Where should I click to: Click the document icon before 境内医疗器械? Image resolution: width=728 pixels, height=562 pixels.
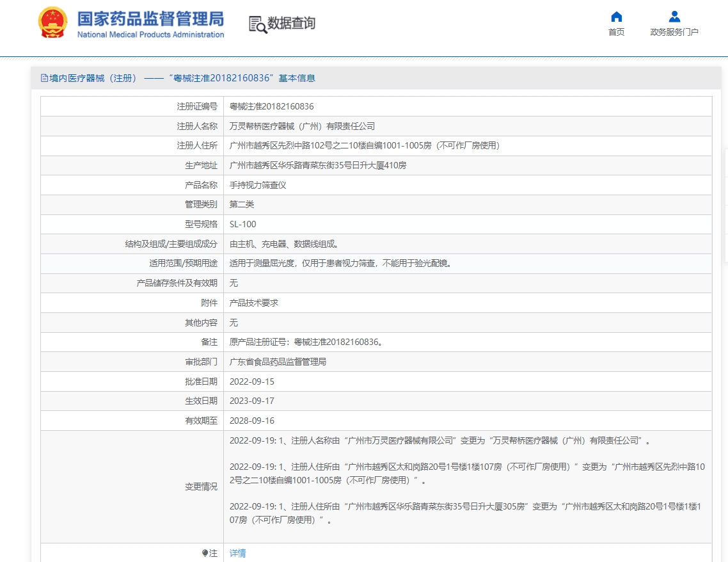pos(44,78)
